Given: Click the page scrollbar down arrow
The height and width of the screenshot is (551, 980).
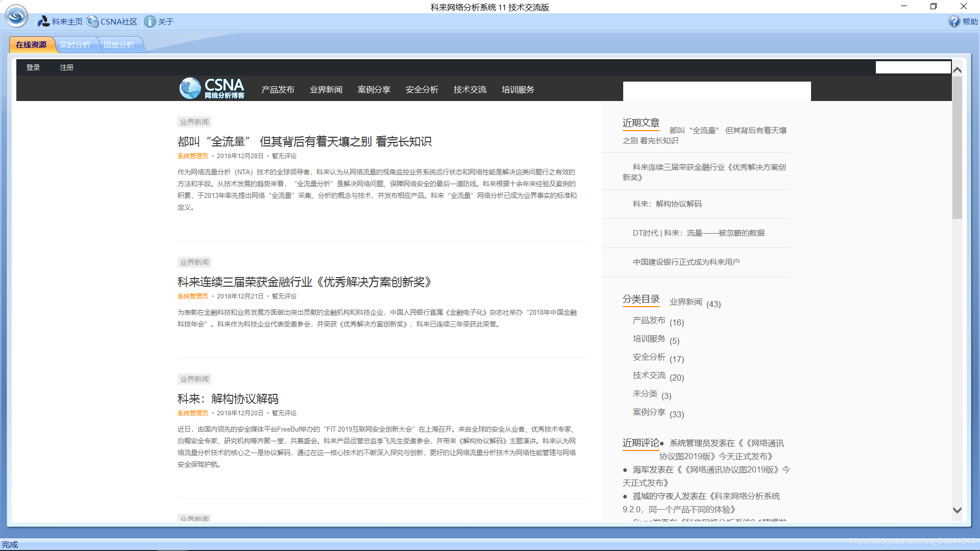Looking at the screenshot, I should (957, 510).
